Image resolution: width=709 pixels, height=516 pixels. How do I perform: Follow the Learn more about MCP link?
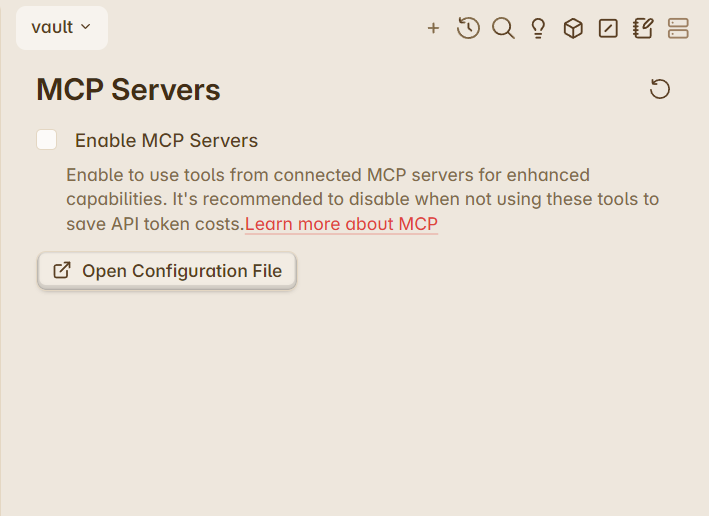coord(341,224)
